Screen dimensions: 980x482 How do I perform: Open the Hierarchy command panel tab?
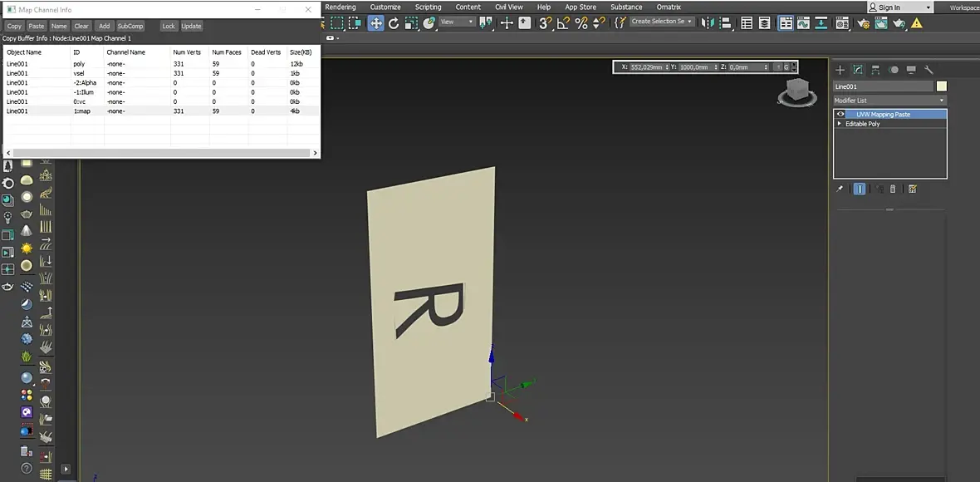875,70
